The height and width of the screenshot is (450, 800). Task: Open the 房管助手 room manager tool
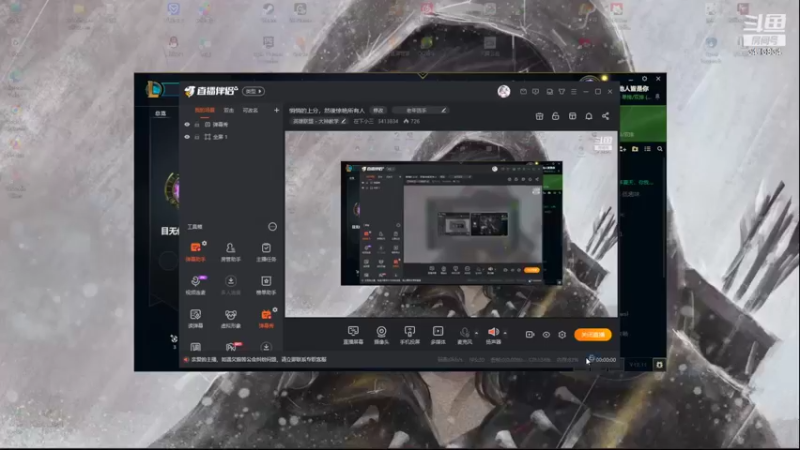[231, 252]
